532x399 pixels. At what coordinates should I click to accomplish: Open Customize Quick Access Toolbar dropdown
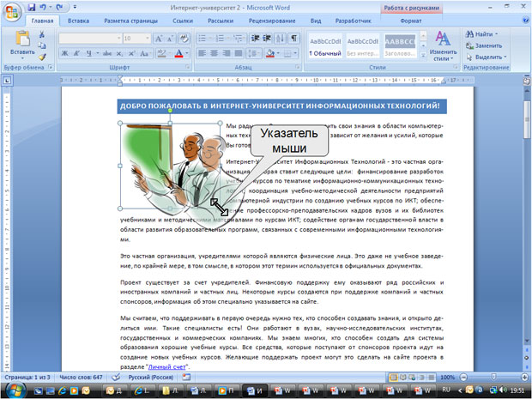click(75, 8)
